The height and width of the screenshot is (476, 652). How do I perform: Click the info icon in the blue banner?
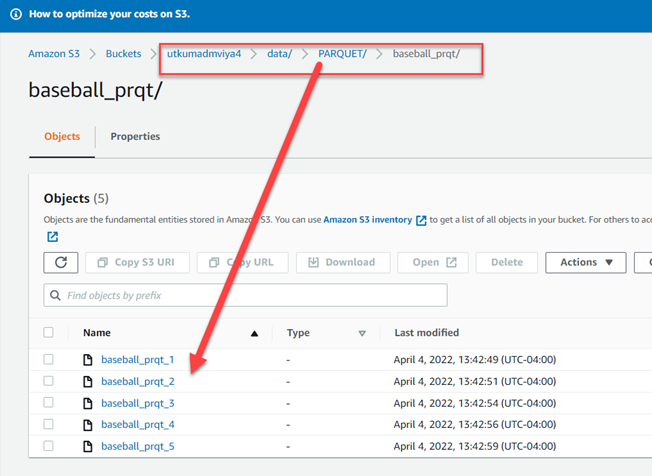16,14
